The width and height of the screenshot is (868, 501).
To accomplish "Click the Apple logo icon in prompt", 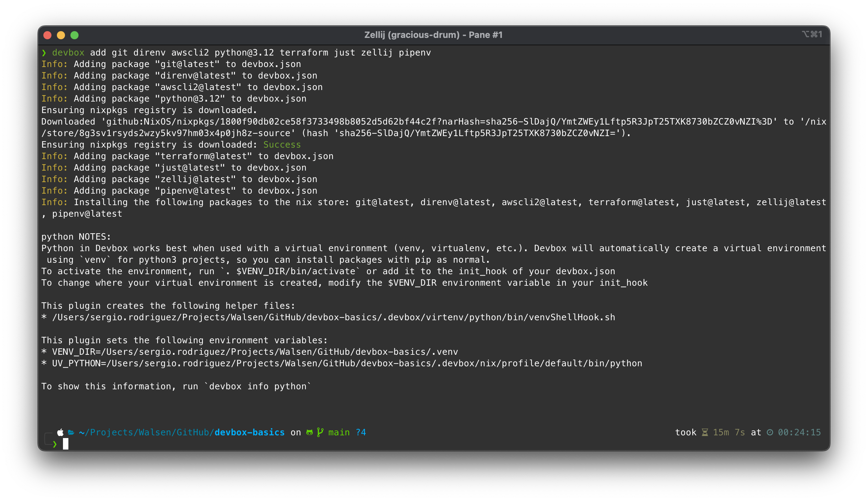I will pyautogui.click(x=60, y=432).
